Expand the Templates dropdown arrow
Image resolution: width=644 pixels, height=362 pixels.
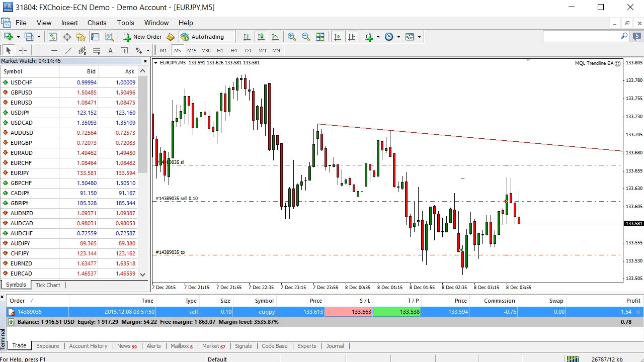(419, 37)
